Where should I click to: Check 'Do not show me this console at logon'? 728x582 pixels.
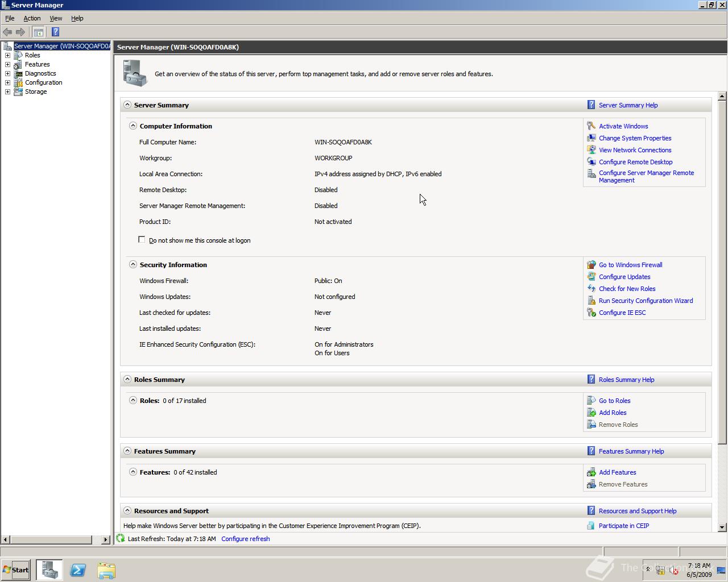pos(142,240)
